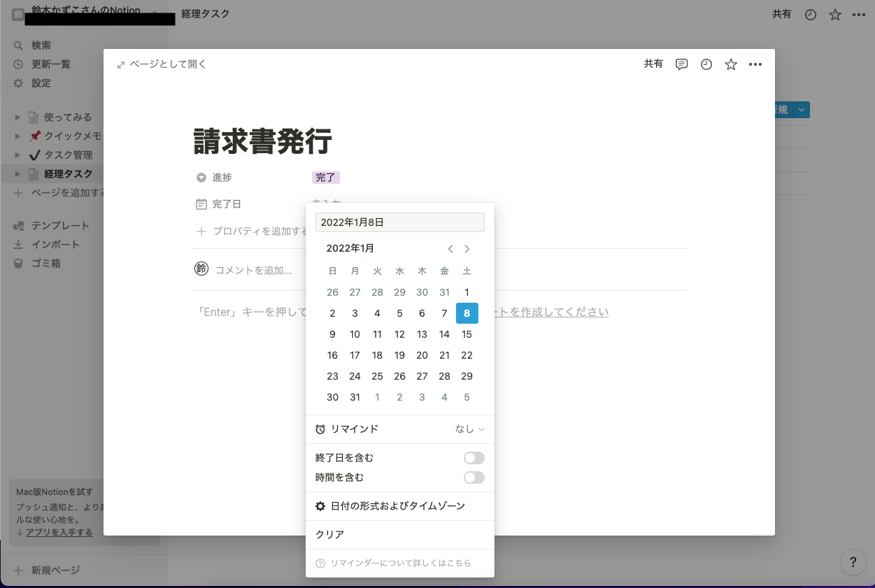Toggle 時間を含む switch
This screenshot has height=588, width=875.
point(474,478)
